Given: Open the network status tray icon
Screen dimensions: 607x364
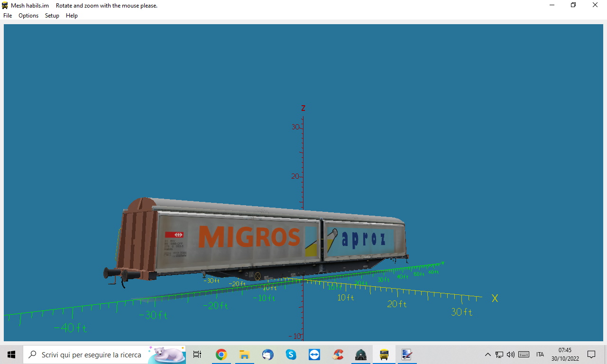Looking at the screenshot, I should click(x=499, y=355).
